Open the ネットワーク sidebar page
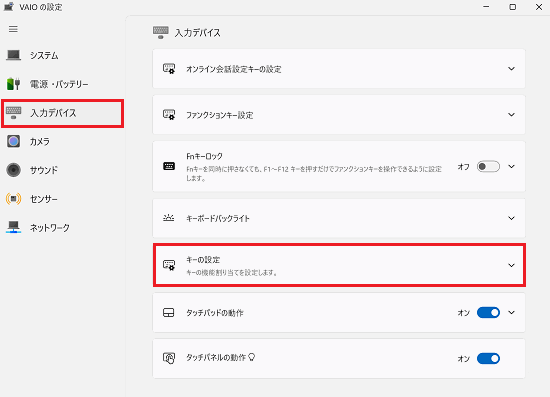Image resolution: width=550 pixels, height=397 pixels. [x=62, y=228]
